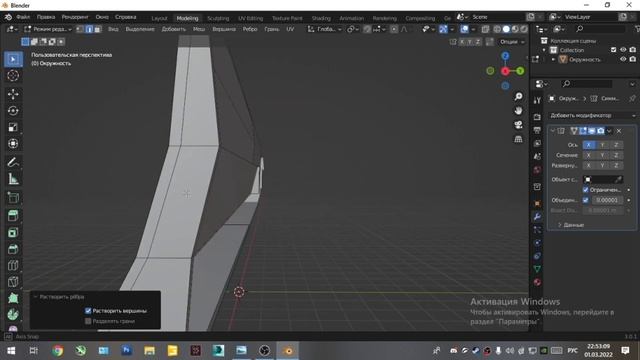Open Chrome from the Windows taskbar
This screenshot has height=360, width=640.
(58, 350)
